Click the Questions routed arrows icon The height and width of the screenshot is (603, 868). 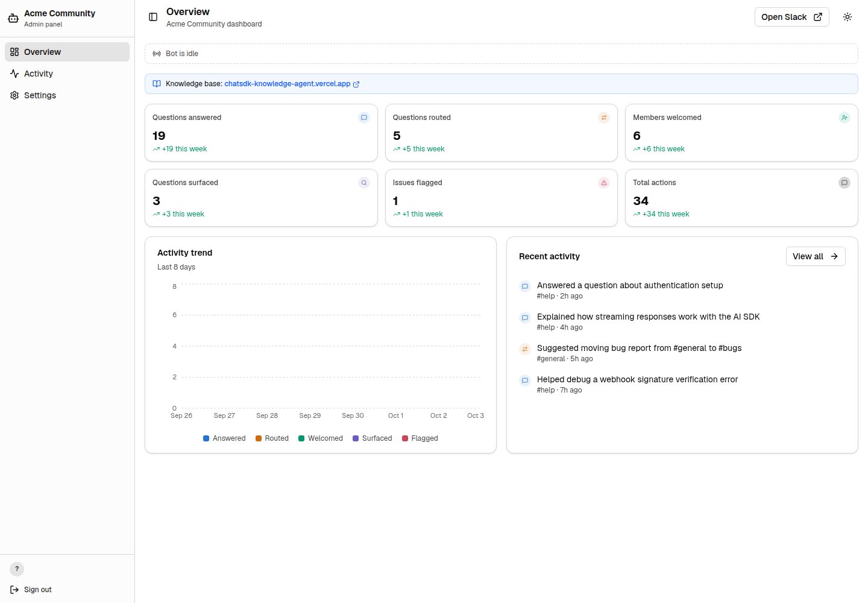click(604, 118)
